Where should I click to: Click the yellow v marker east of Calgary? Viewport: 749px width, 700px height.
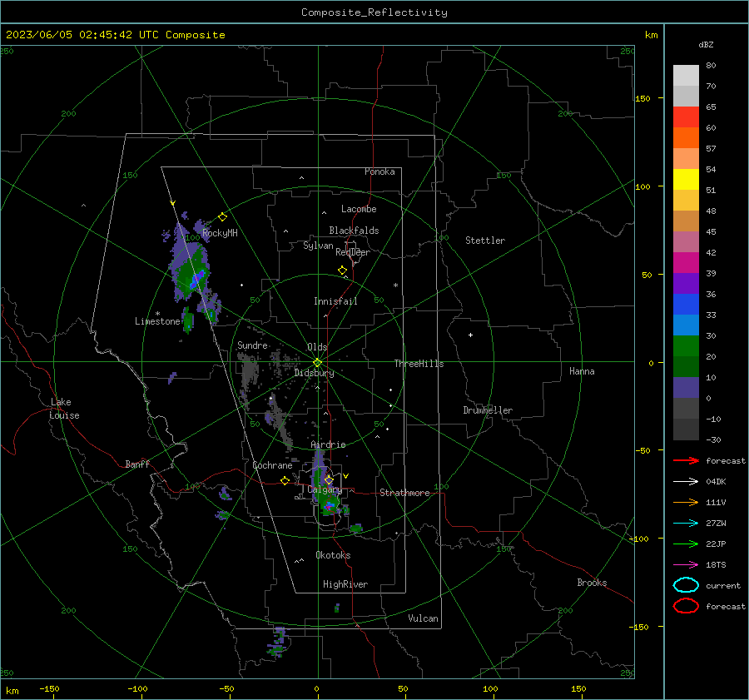point(346,476)
